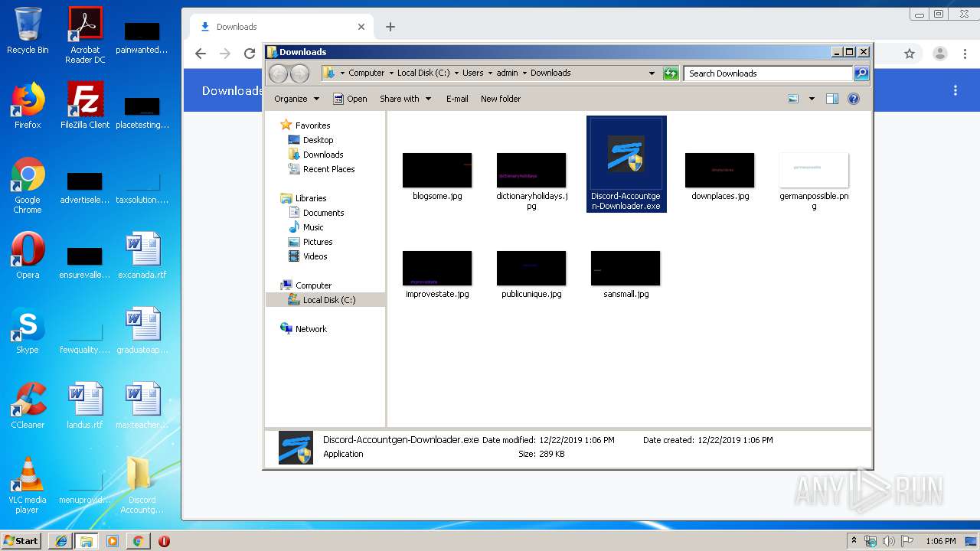Expand Share with dropdown
This screenshot has height=551, width=980.
click(x=406, y=99)
